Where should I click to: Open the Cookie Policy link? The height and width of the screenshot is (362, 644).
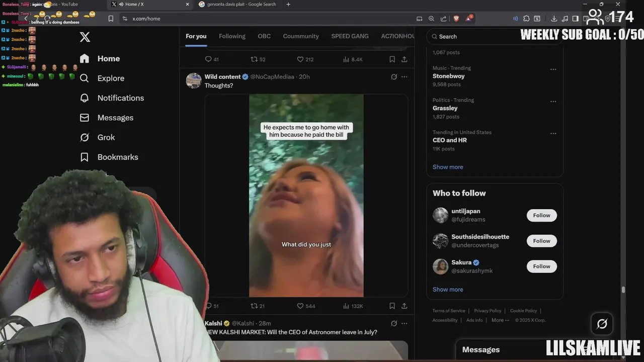(x=523, y=311)
